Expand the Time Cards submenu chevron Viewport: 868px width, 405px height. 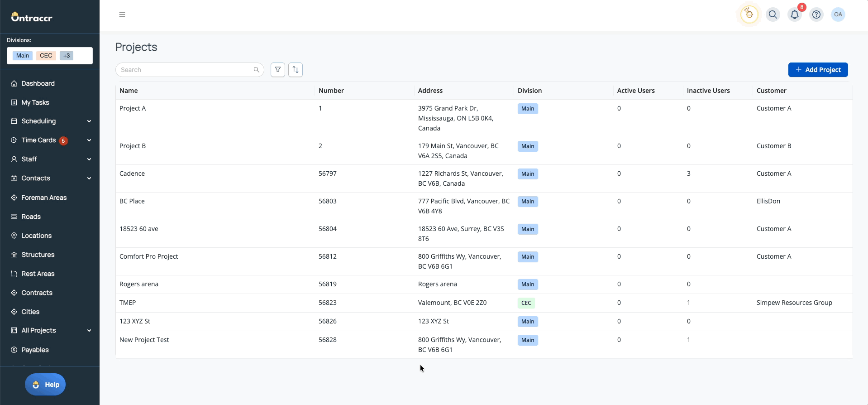(x=89, y=140)
